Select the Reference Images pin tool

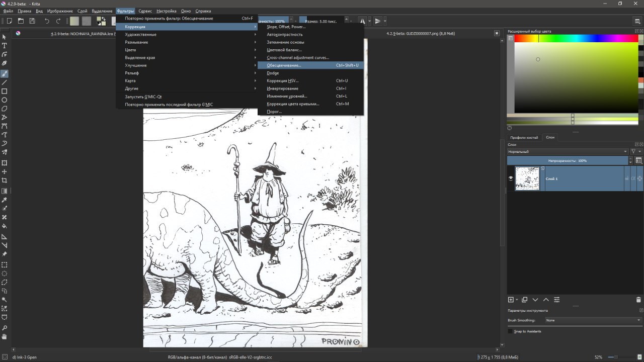(5, 254)
